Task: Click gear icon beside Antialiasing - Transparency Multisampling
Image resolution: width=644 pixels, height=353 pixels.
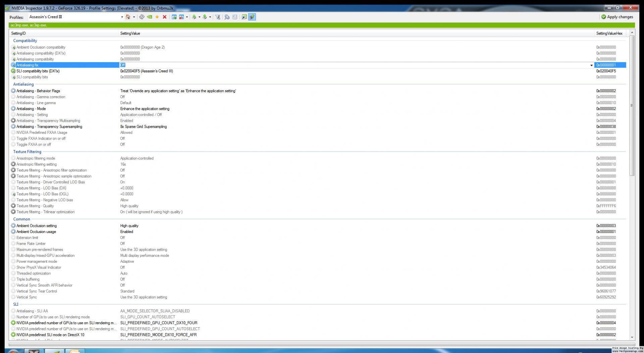Action: click(13, 121)
